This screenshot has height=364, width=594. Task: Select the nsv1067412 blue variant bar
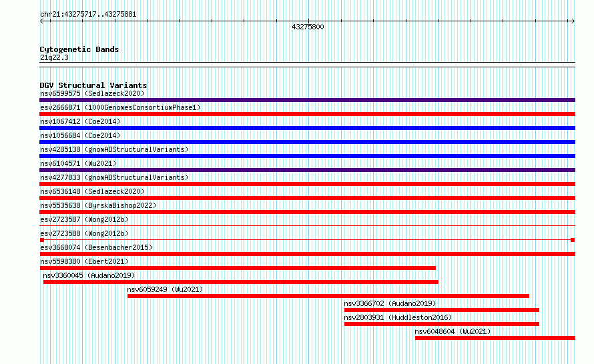(307, 128)
